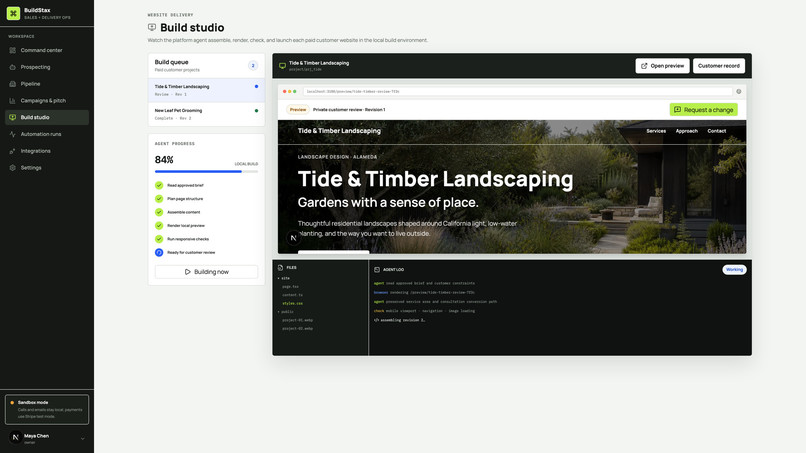The height and width of the screenshot is (453, 806).
Task: Click the 'Render local preview' check mark
Action: [x=159, y=225]
